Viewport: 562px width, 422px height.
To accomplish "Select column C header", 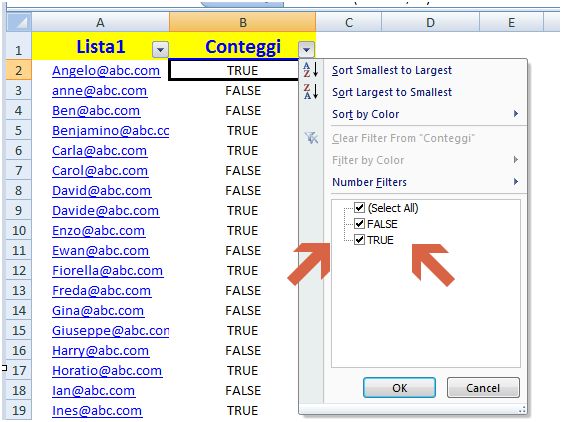I will coord(349,23).
